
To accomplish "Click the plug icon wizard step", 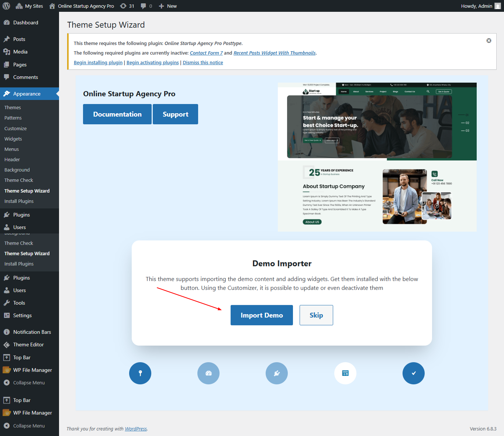I will 277,373.
